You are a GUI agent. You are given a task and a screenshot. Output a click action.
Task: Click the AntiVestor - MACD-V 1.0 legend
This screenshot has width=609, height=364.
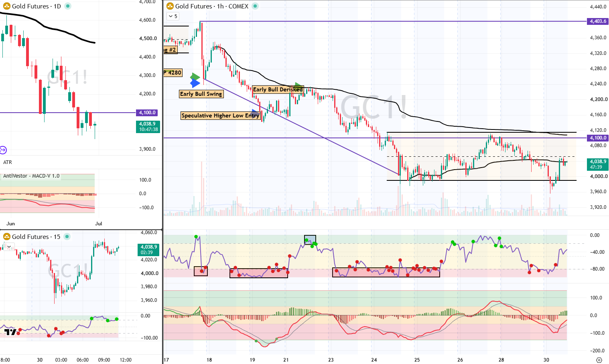click(x=31, y=176)
